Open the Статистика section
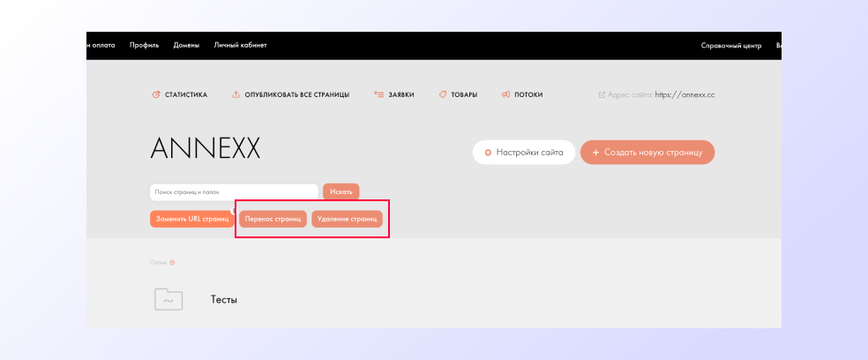 pyautogui.click(x=180, y=94)
